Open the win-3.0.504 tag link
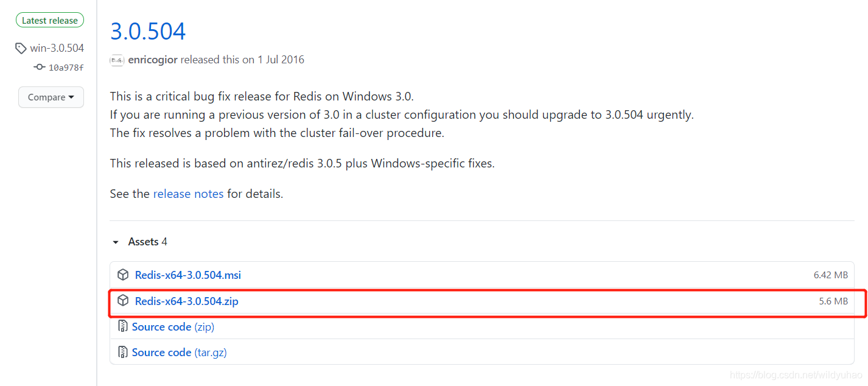 pos(57,48)
